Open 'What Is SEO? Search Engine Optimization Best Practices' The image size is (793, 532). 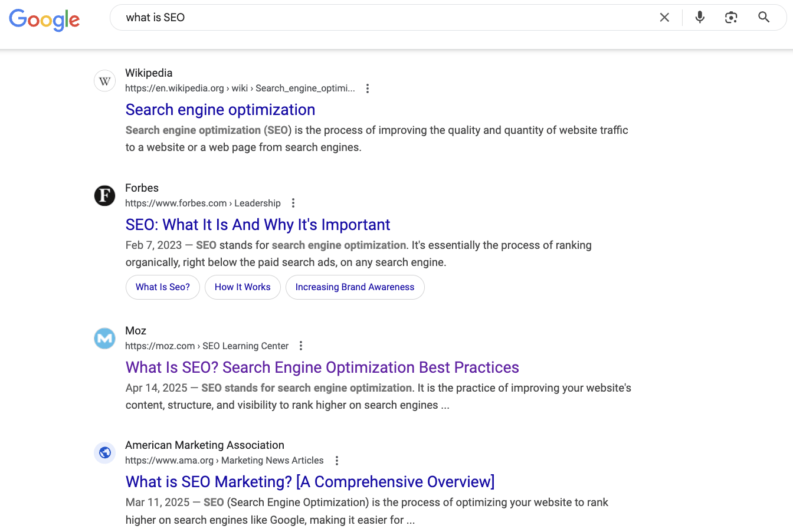coord(322,367)
